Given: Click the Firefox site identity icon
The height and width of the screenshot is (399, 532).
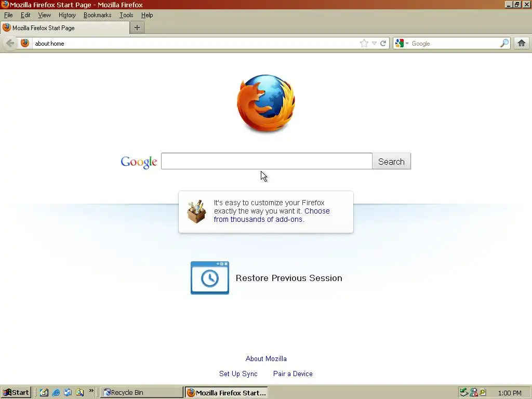Looking at the screenshot, I should (25, 44).
